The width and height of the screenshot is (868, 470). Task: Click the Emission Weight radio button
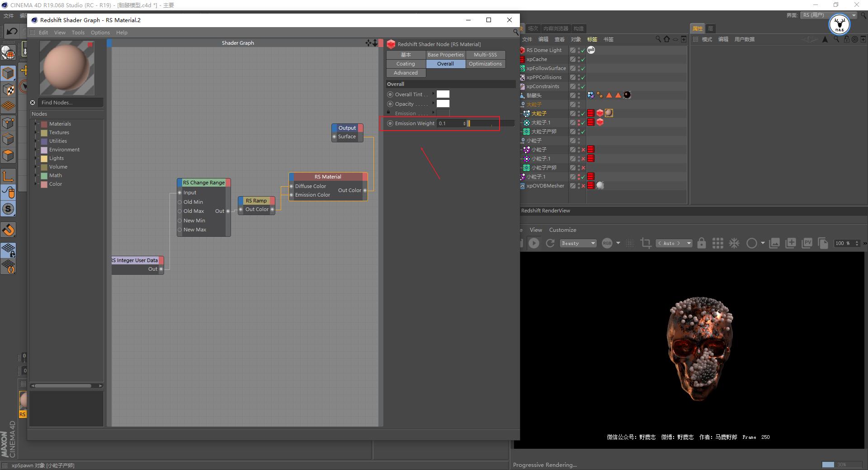390,123
